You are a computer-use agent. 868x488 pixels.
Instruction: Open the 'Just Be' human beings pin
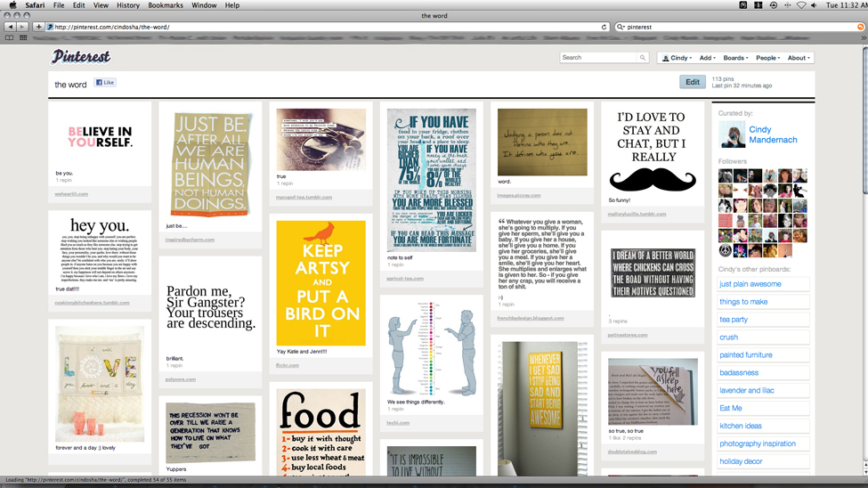(x=210, y=164)
